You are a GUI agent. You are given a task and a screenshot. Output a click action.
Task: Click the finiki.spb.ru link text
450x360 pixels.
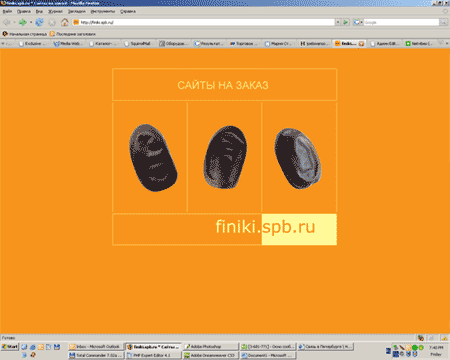tap(265, 227)
